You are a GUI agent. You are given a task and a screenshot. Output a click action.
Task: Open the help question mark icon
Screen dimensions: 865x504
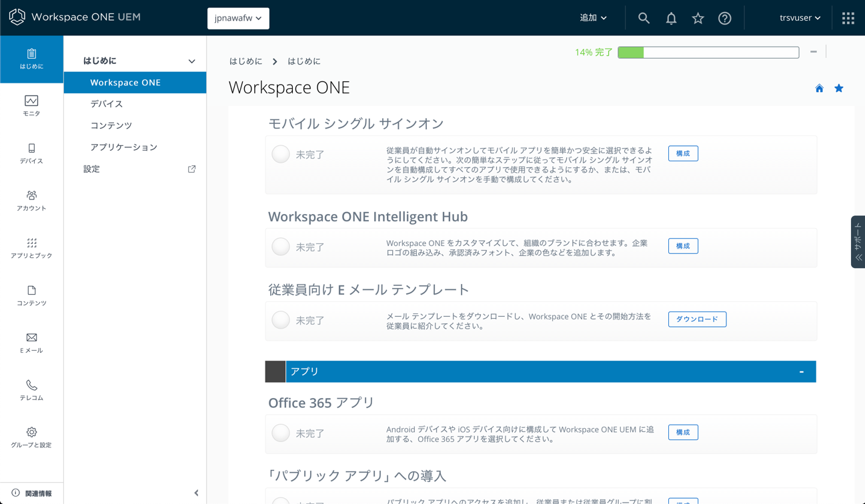click(x=724, y=18)
